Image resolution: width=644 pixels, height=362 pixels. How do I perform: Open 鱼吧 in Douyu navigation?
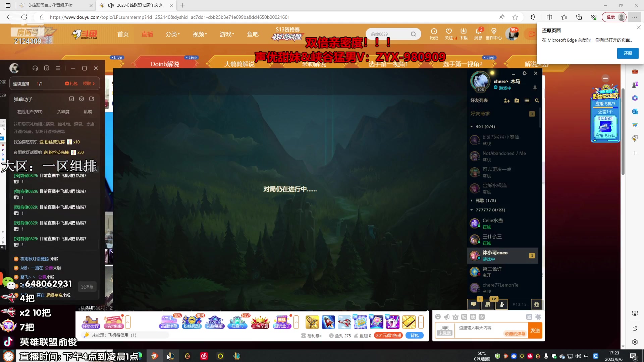click(253, 34)
